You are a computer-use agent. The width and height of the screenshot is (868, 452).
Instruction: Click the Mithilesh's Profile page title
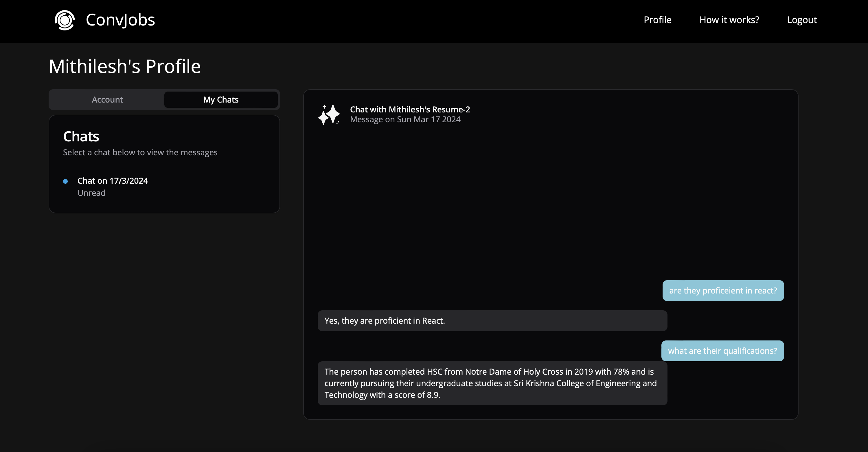coord(125,66)
